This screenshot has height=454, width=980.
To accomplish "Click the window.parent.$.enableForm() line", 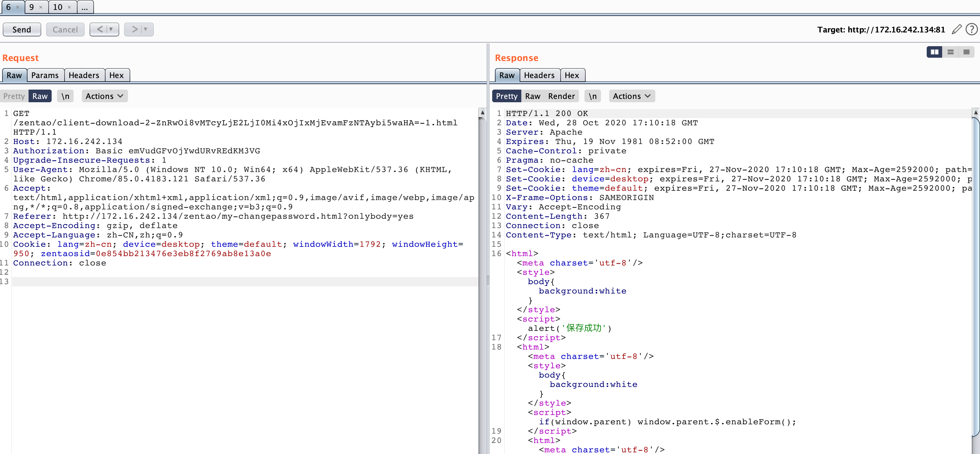I will (x=667, y=422).
